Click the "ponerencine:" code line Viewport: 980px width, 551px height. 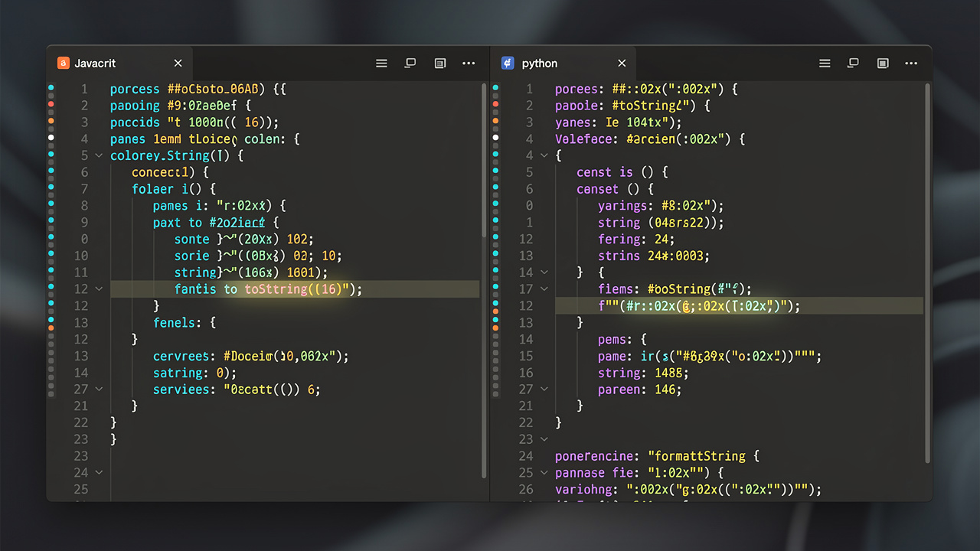pos(657,456)
